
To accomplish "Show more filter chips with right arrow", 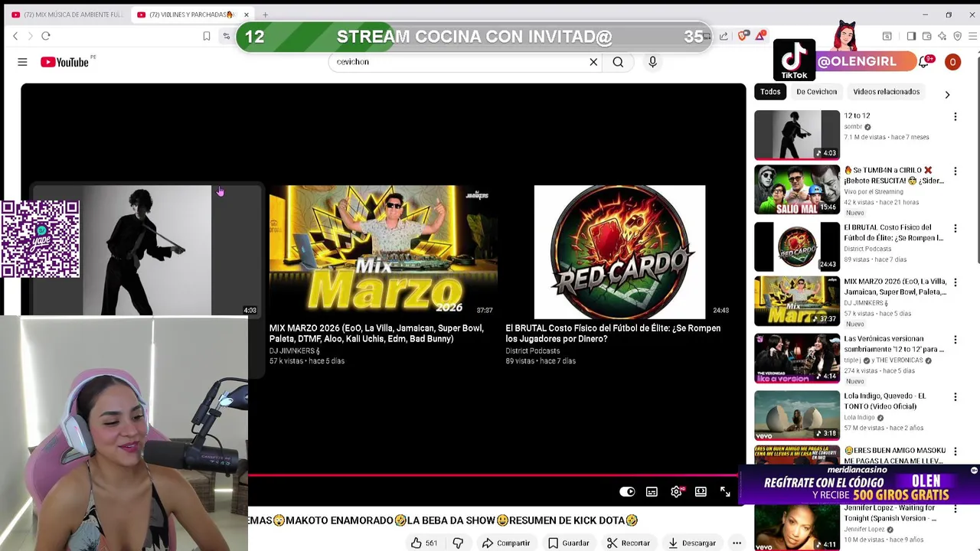I will tap(947, 95).
